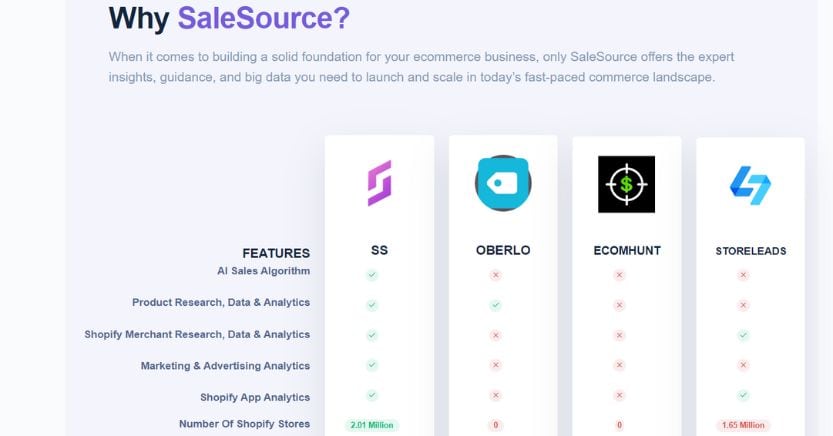Click the 1.65 Million badge under StoreLeads
This screenshot has width=833, height=436.
(x=743, y=425)
